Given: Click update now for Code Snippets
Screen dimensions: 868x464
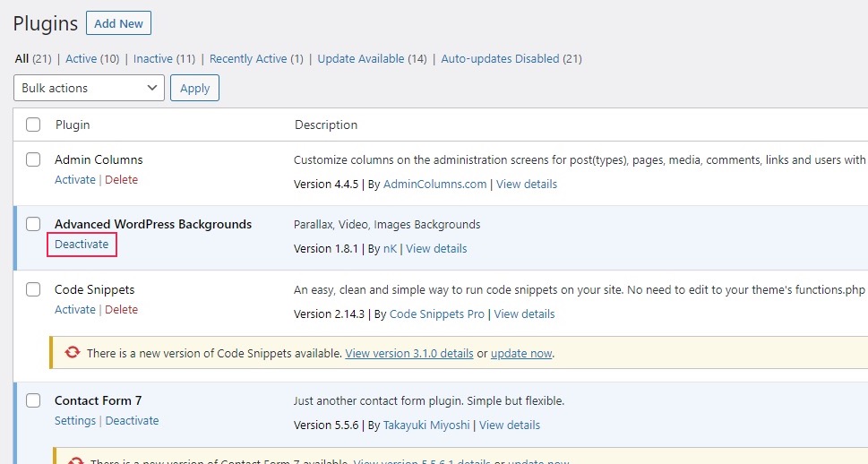Looking at the screenshot, I should click(x=521, y=353).
